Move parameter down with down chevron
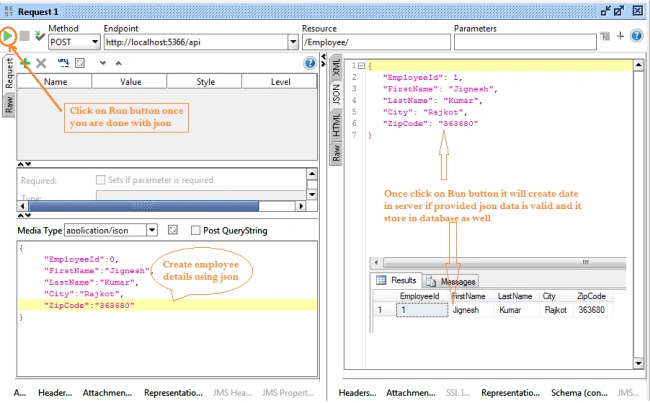Viewport: 650px width, 403px height. [103, 63]
